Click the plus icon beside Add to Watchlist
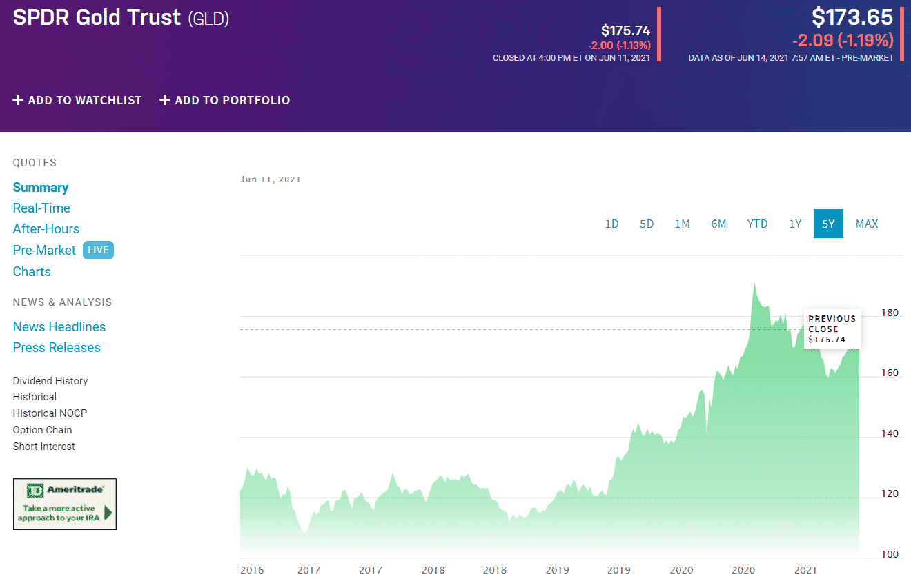This screenshot has width=911, height=588. click(18, 100)
